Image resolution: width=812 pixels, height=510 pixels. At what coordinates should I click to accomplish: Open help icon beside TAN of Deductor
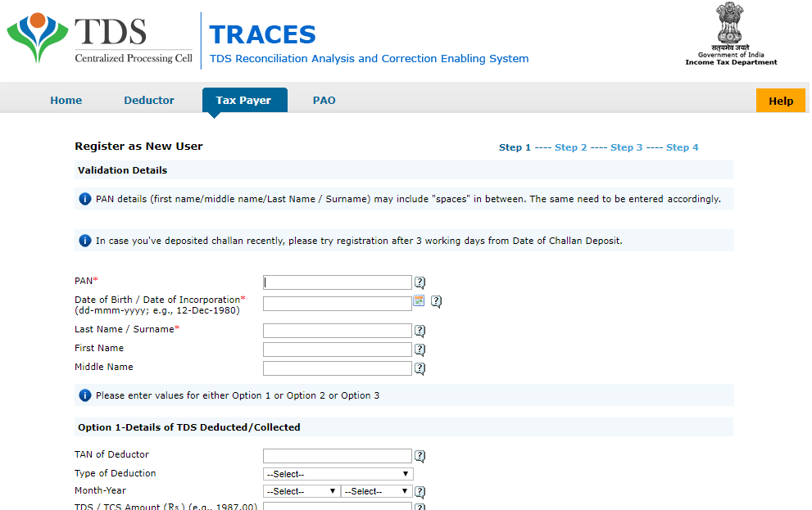(x=420, y=456)
